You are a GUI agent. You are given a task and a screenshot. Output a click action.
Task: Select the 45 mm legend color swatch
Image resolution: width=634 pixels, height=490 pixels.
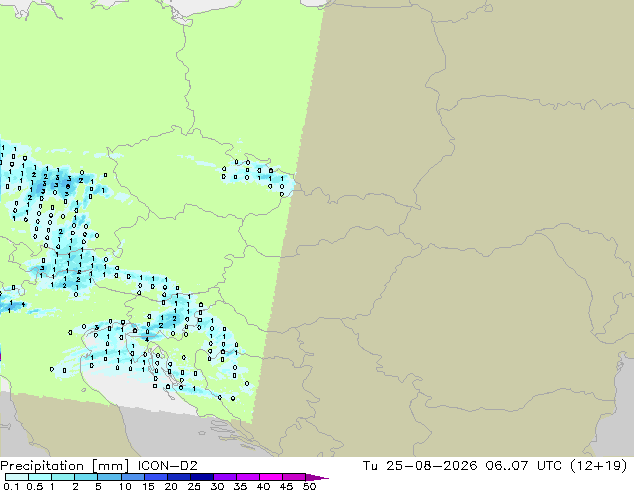point(294,477)
